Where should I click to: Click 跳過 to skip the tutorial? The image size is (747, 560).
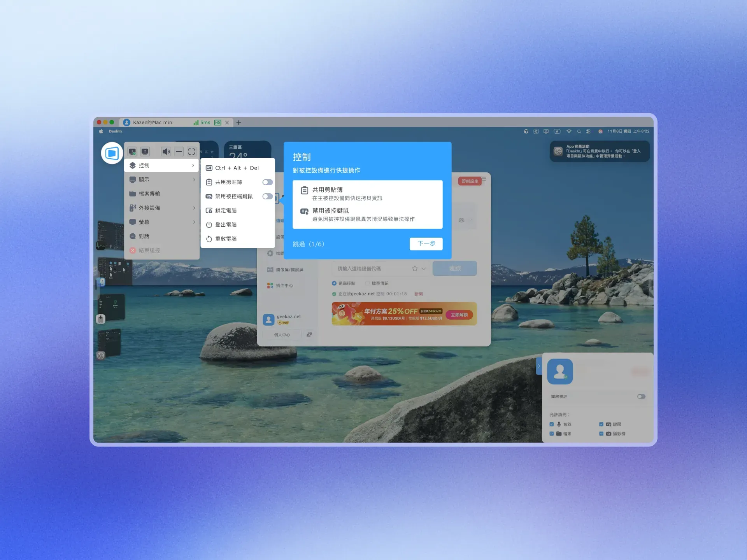click(299, 244)
